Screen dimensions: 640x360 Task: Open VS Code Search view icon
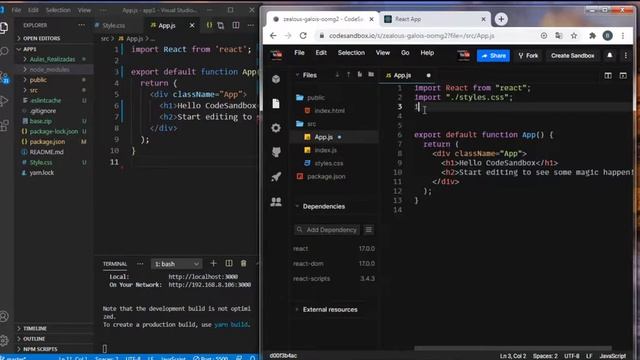click(4, 51)
